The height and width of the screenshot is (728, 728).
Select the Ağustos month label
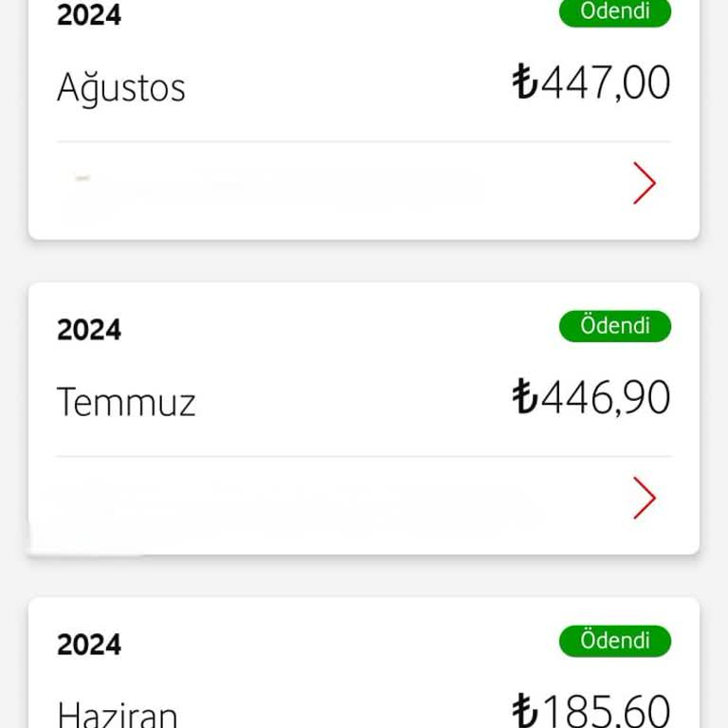click(x=121, y=88)
